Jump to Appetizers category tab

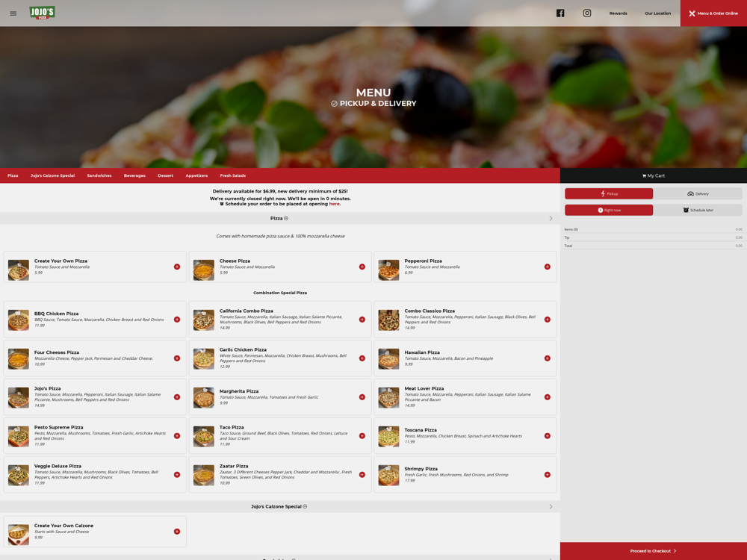point(196,175)
